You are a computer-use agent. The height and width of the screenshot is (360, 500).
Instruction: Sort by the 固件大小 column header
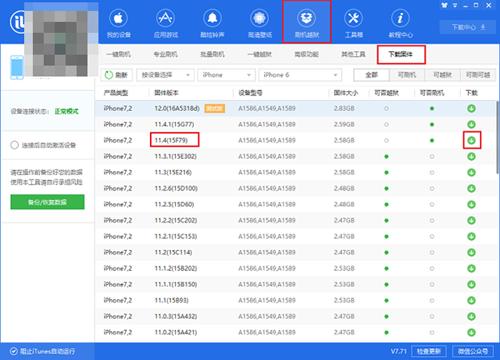(346, 93)
